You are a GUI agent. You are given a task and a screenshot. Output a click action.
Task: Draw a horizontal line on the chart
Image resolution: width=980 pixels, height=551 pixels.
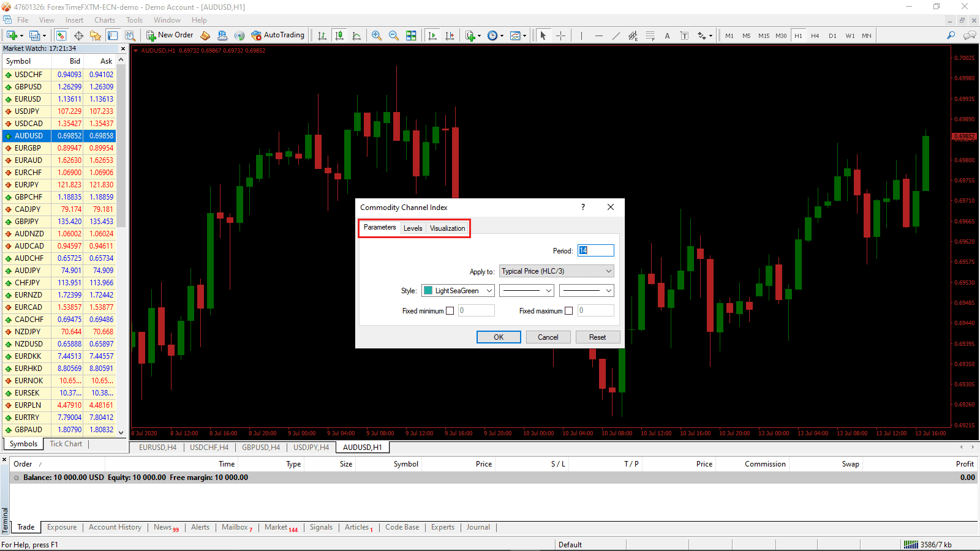click(x=598, y=35)
